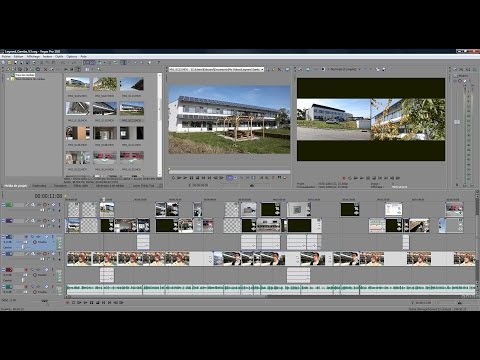
Task: Open the Edition menu
Action: (x=19, y=56)
